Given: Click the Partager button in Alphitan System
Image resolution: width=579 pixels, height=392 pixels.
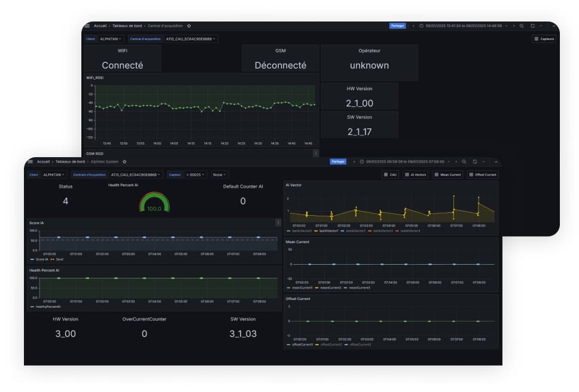Looking at the screenshot, I should (338, 161).
